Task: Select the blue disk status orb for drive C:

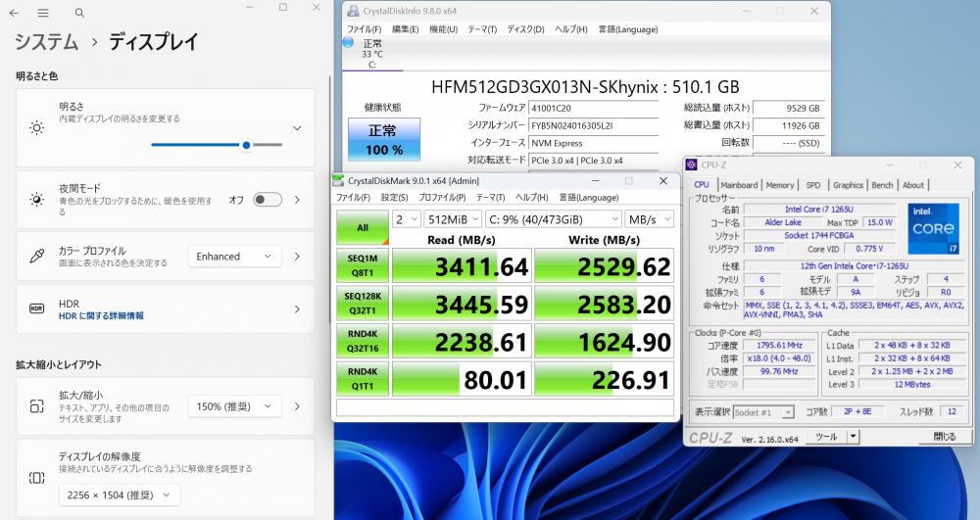Action: pos(349,43)
